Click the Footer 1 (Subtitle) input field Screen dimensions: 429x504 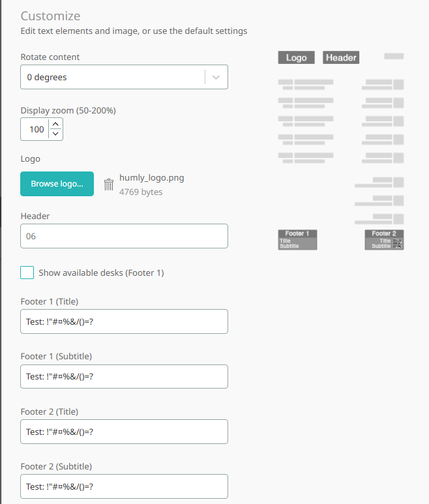pos(124,376)
